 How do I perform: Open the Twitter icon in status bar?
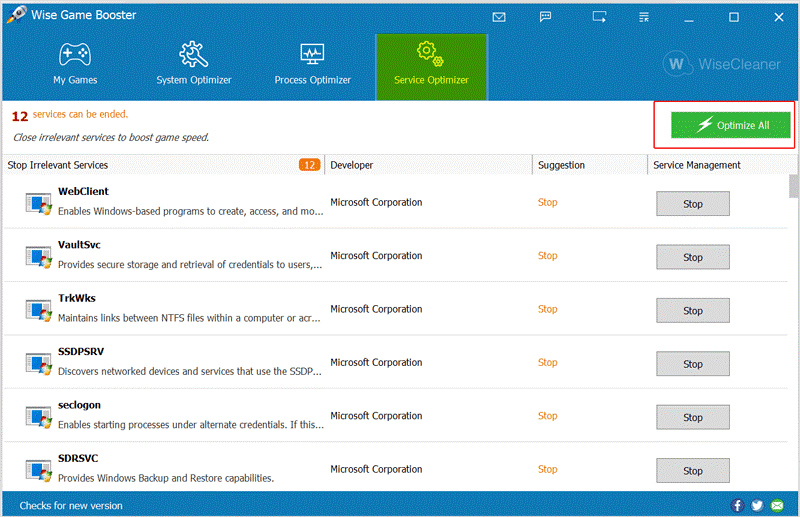tap(757, 505)
